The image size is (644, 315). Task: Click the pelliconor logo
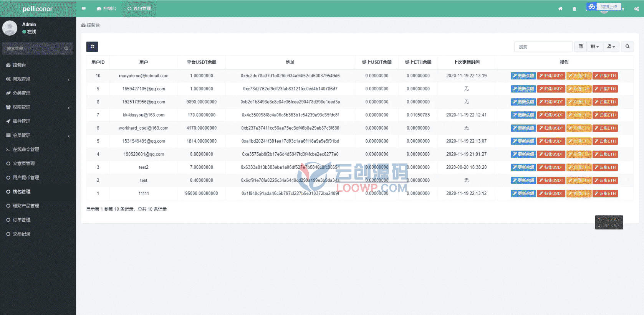coord(38,9)
